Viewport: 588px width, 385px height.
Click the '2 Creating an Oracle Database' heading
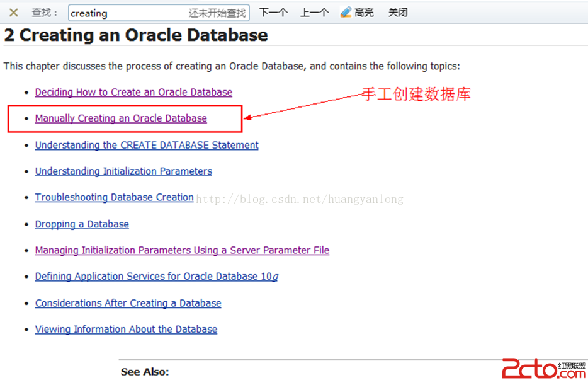[136, 35]
